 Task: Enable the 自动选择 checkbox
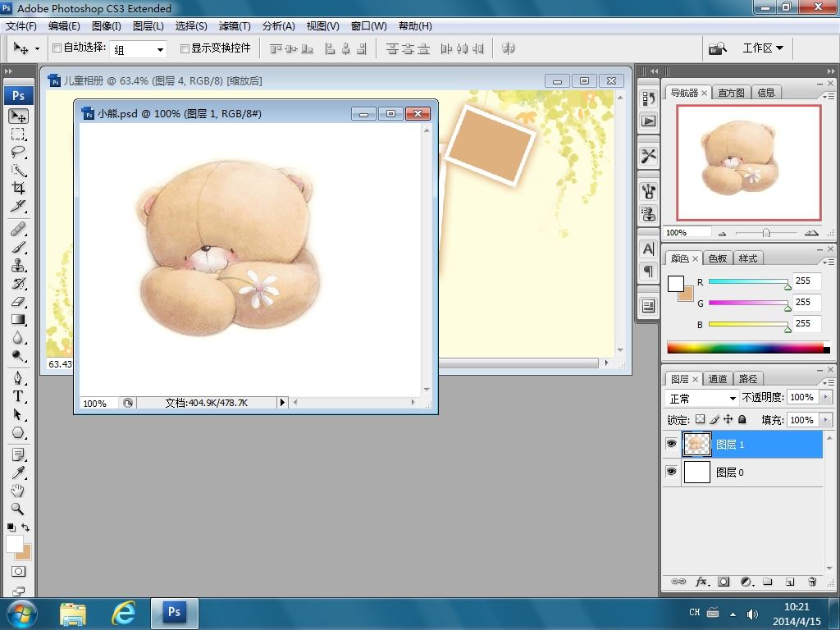tap(57, 48)
